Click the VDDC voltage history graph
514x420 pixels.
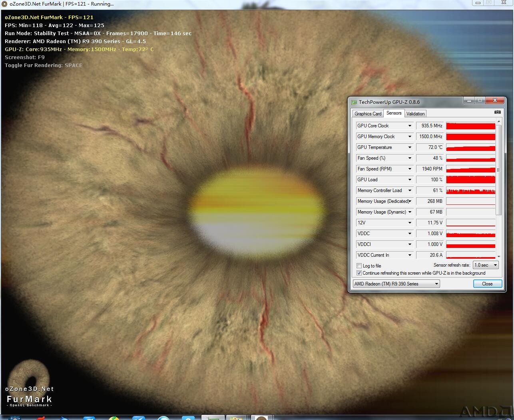click(x=470, y=234)
